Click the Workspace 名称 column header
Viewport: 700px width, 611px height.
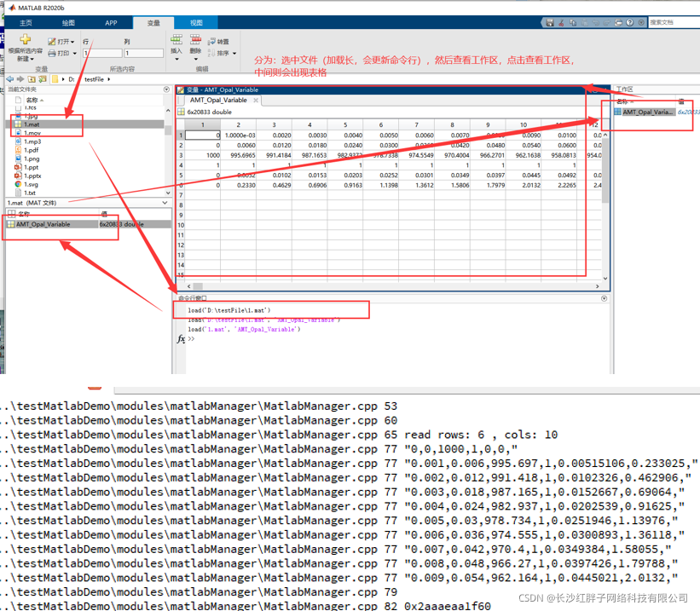[x=624, y=101]
